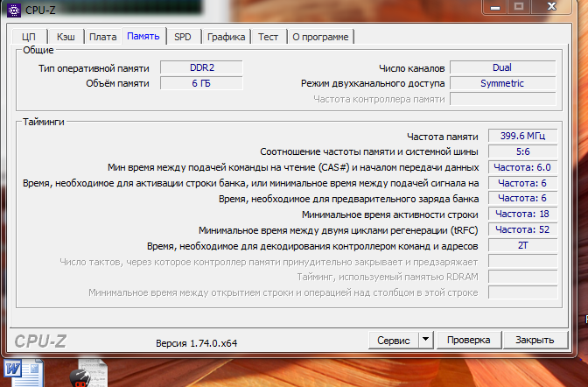Image resolution: width=588 pixels, height=387 pixels.
Task: Click the Сервис button
Action: (394, 340)
